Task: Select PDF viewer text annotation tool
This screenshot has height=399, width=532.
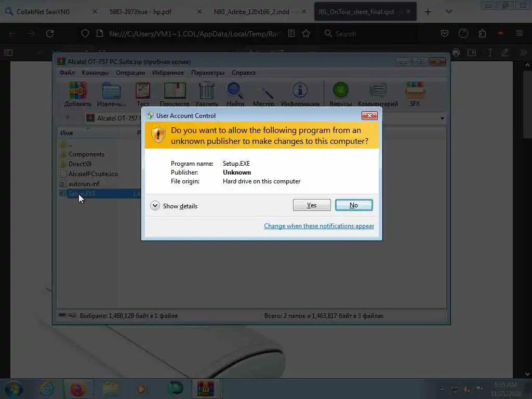Action: [x=489, y=52]
